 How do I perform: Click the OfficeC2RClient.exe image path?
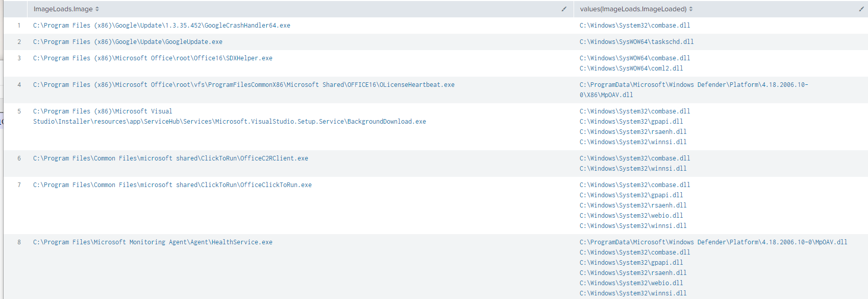tap(170, 158)
